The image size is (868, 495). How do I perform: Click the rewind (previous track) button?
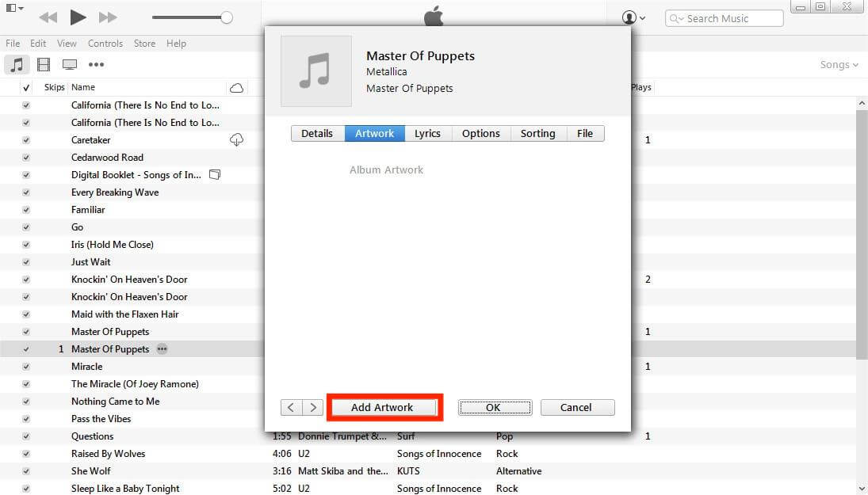(x=48, y=17)
